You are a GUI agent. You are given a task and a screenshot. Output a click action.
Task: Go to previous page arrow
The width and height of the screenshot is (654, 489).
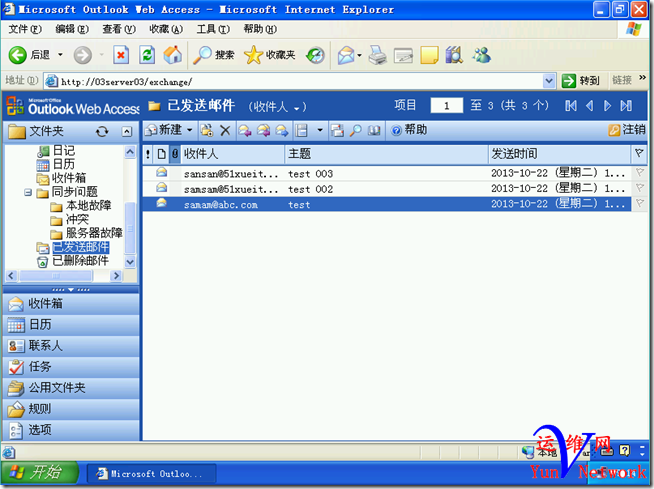(589, 106)
